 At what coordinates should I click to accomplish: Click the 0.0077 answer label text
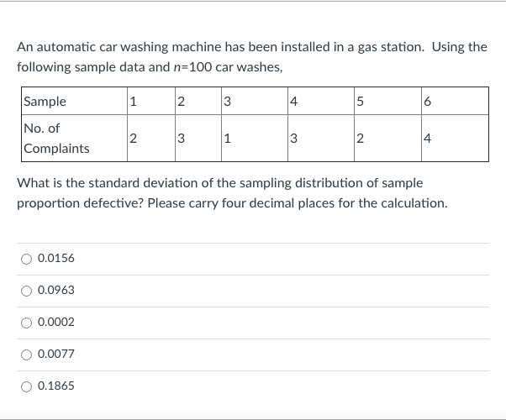pyautogui.click(x=56, y=354)
